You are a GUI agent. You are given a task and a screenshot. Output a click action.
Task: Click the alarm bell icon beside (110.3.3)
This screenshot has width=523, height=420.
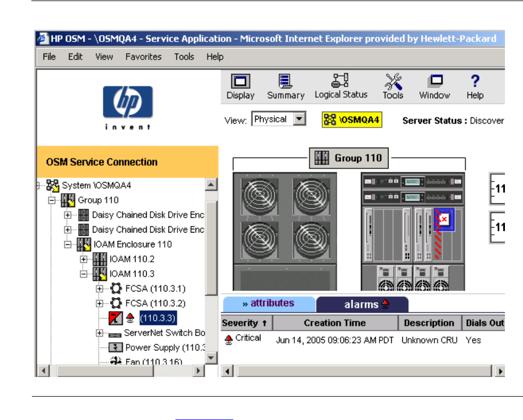click(130, 318)
